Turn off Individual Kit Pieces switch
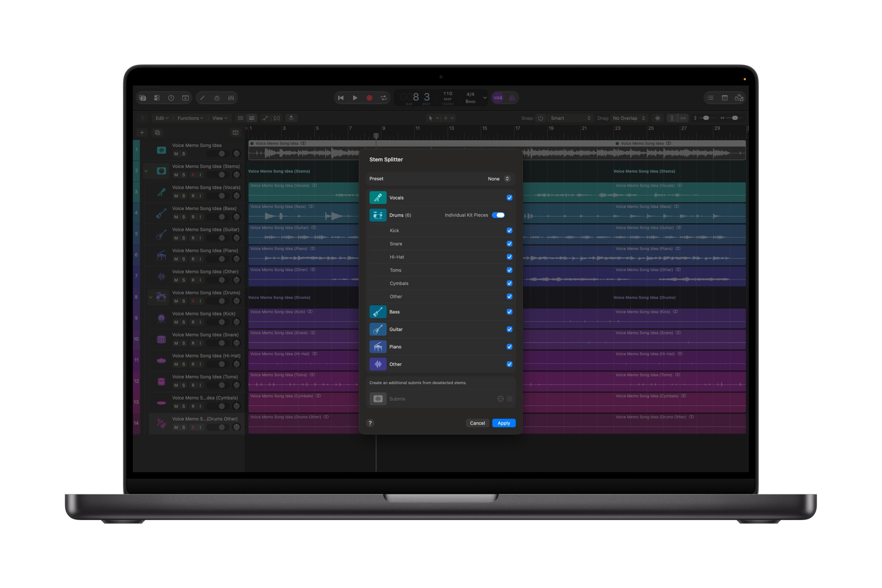The image size is (882, 588). [499, 215]
